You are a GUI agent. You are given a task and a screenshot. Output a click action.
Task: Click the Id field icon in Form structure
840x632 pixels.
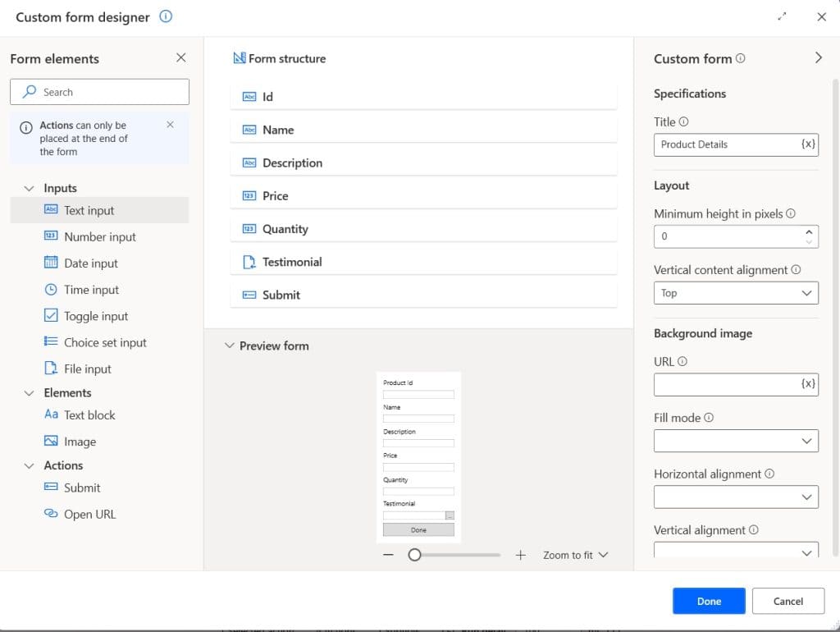pos(249,97)
